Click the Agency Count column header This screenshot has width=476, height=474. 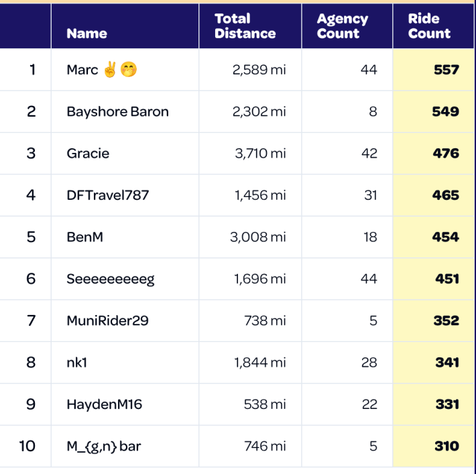click(342, 26)
